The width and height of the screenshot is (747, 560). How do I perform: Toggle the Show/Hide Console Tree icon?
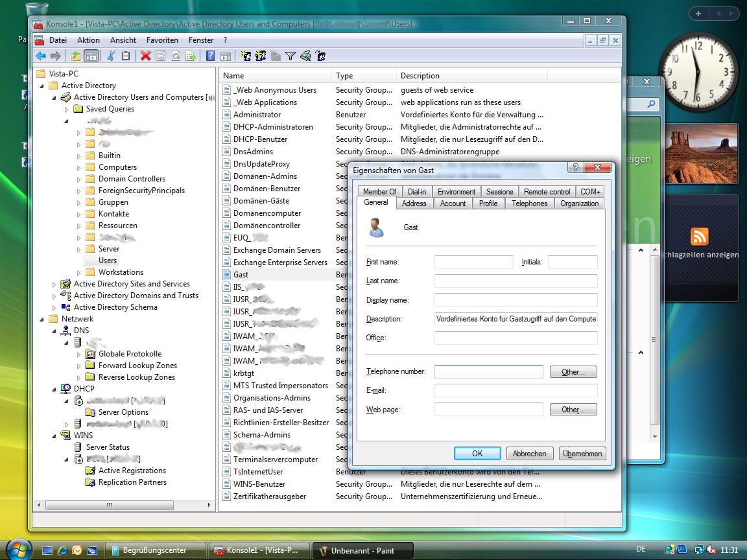click(91, 56)
